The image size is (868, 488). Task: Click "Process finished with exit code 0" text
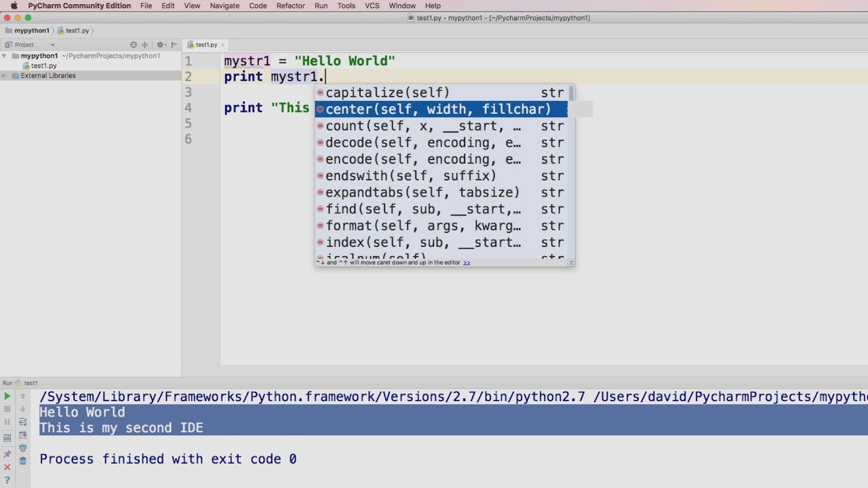tap(168, 459)
